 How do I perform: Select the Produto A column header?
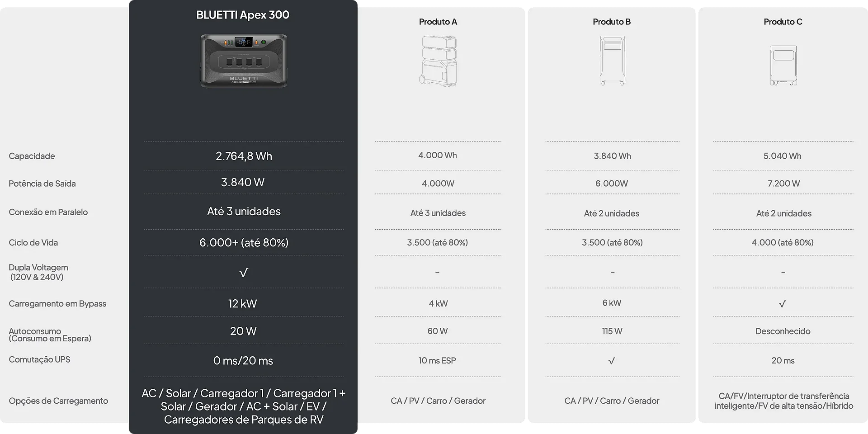click(x=438, y=22)
